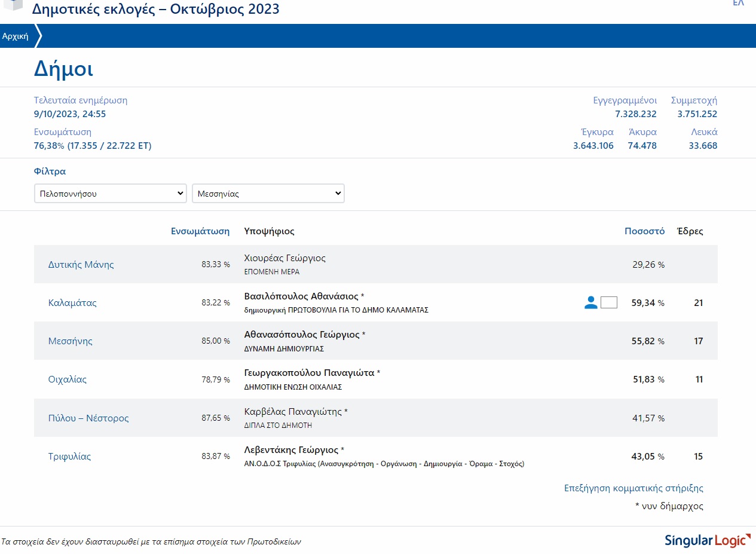Image resolution: width=756 pixels, height=554 pixels.
Task: Click the blue person icon for Καλαμάτας
Action: [x=590, y=303]
